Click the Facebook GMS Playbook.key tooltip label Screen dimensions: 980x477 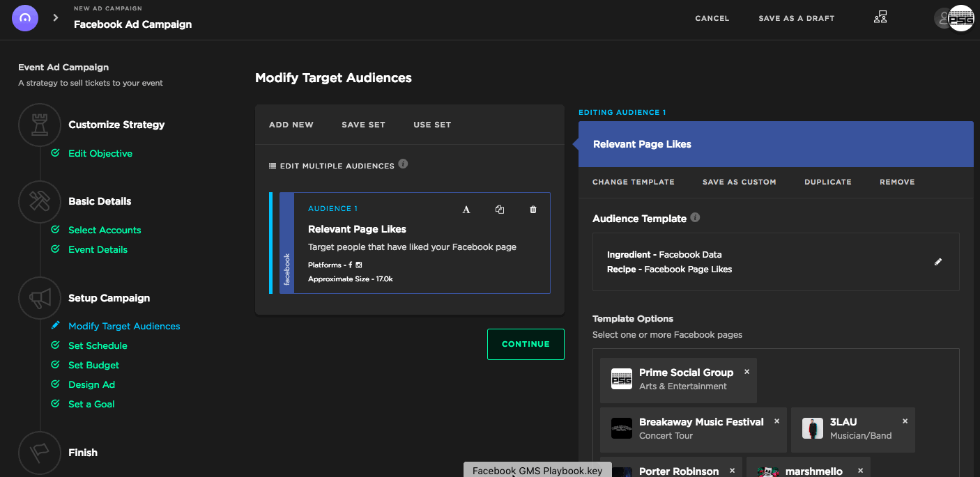click(537, 471)
